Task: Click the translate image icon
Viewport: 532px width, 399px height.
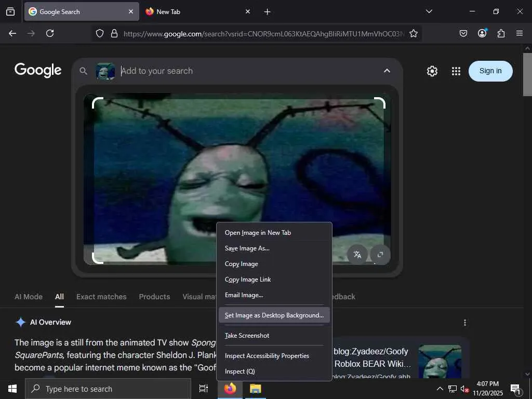Action: 357,255
